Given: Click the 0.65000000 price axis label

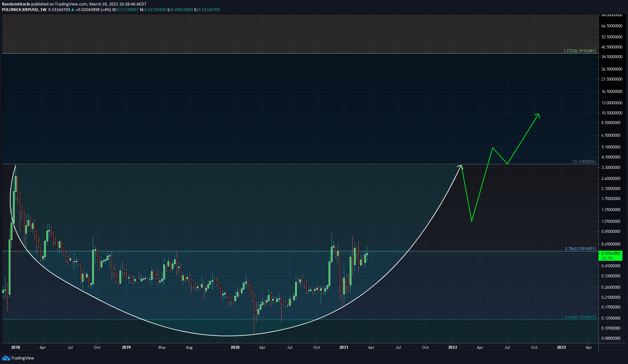Looking at the screenshot, I should point(612,244).
